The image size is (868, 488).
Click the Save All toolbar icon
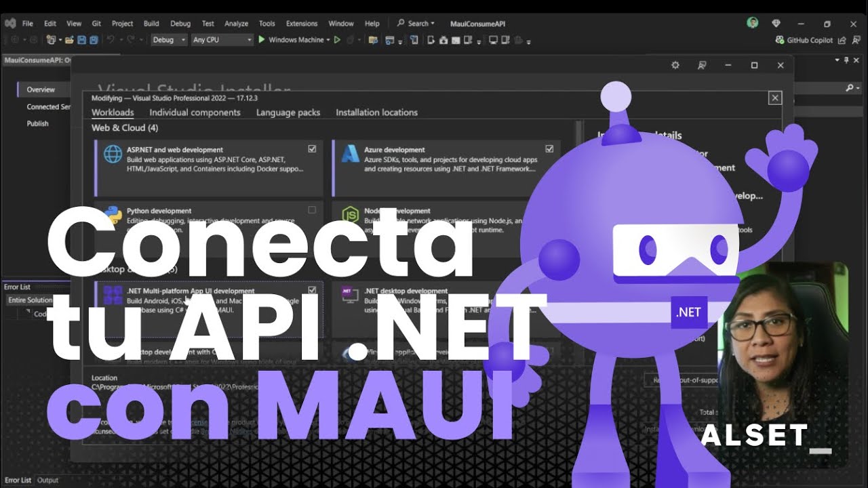point(94,40)
